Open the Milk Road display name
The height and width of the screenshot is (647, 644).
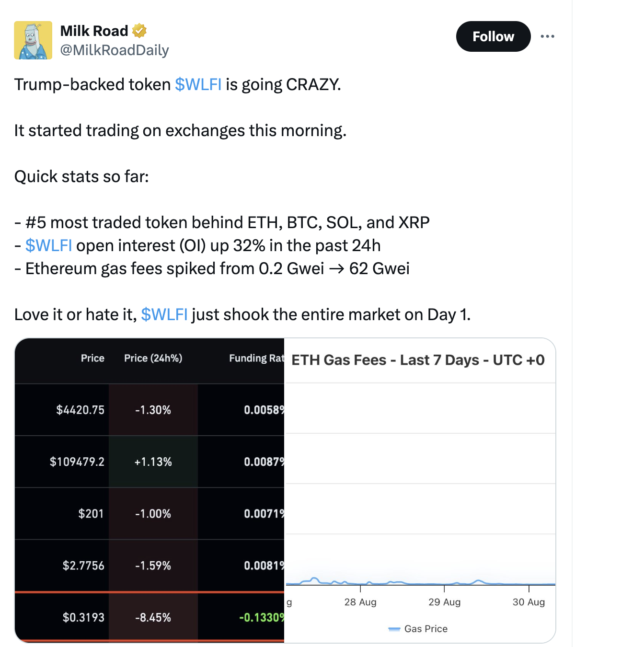94,31
